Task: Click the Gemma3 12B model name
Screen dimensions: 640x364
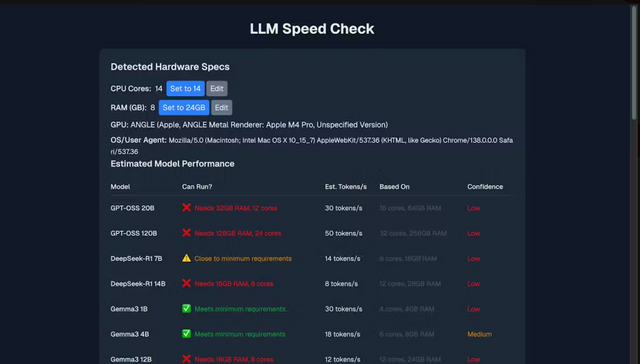Action: pos(131,360)
